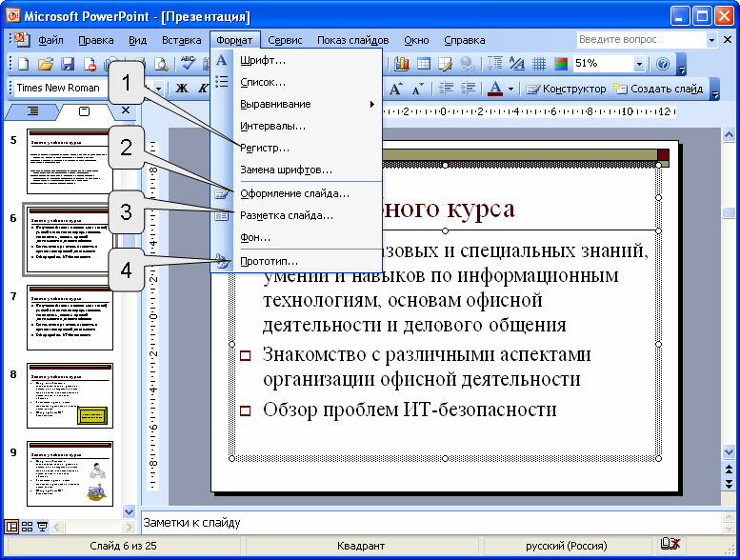The width and height of the screenshot is (740, 560).
Task: Toggle Show Formatting A/A icon
Action: 517,63
